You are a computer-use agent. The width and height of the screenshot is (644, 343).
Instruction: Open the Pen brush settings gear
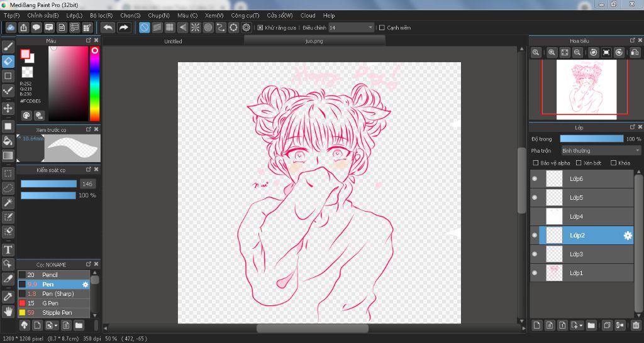[x=86, y=285]
